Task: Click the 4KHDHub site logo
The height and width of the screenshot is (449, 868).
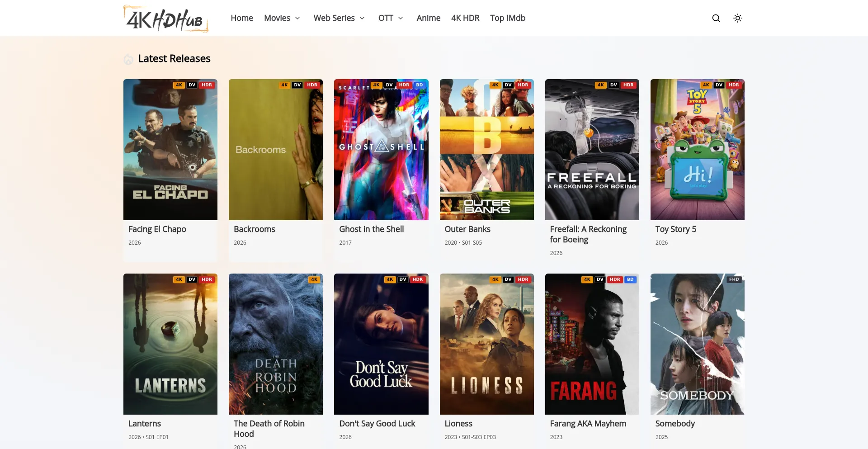Action: pos(166,19)
